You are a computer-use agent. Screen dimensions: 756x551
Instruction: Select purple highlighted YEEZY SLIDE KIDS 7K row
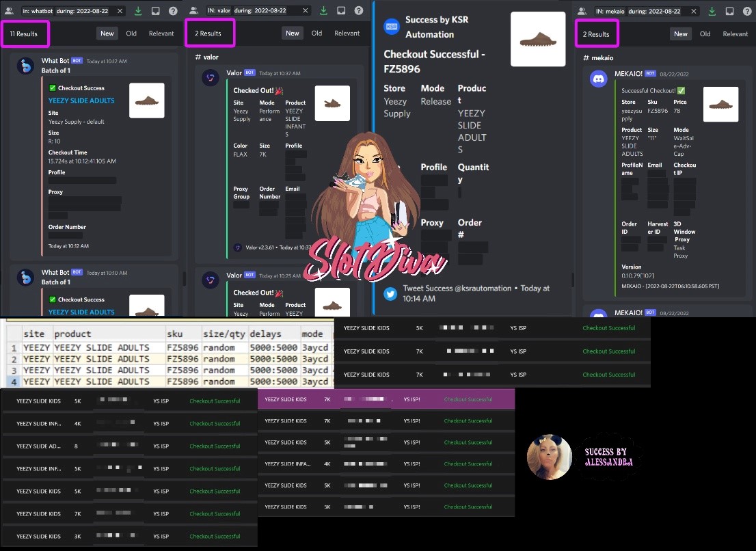[386, 399]
